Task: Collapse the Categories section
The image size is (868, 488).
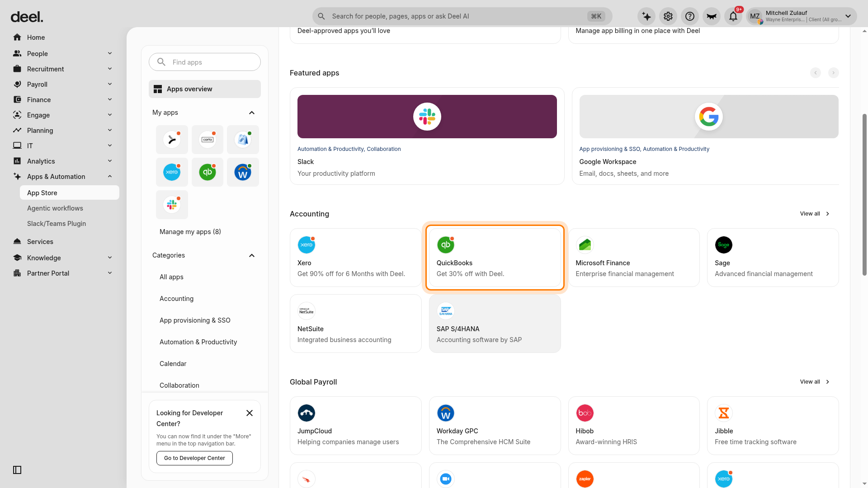Action: [x=252, y=255]
